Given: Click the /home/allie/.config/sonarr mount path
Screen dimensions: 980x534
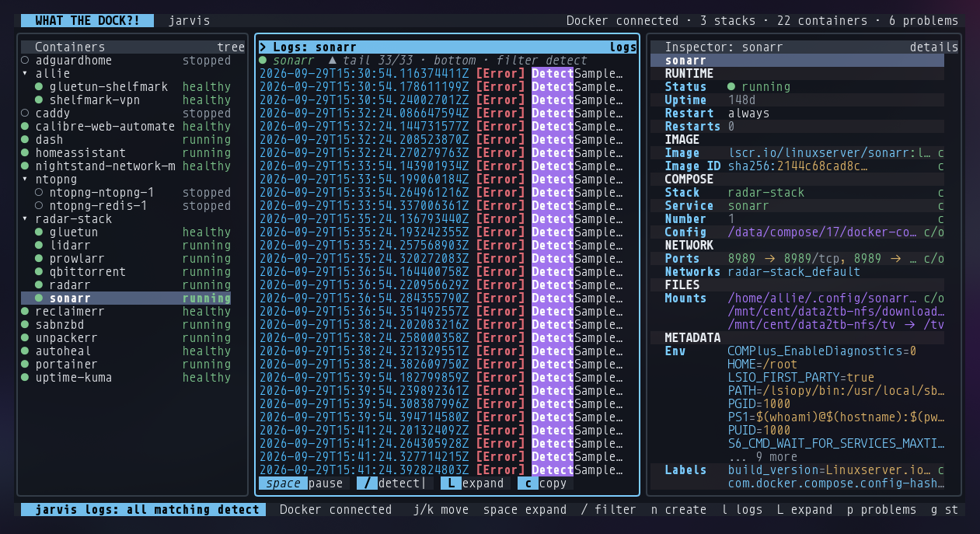Looking at the screenshot, I should 822,298.
